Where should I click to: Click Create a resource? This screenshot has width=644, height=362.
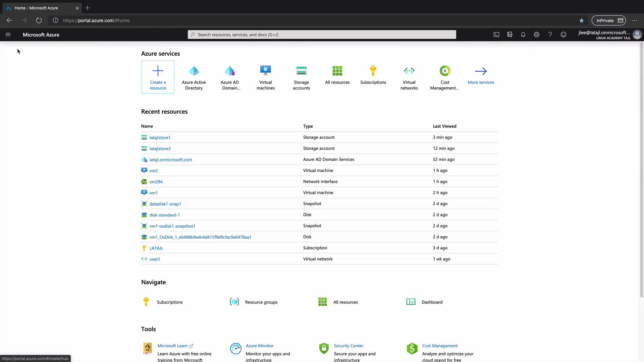click(158, 77)
